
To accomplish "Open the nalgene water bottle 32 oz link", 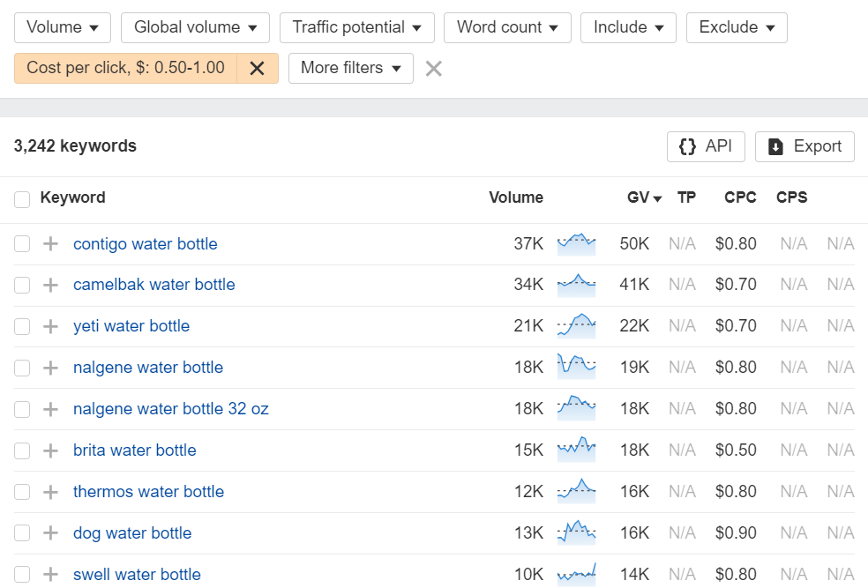I will [x=170, y=409].
